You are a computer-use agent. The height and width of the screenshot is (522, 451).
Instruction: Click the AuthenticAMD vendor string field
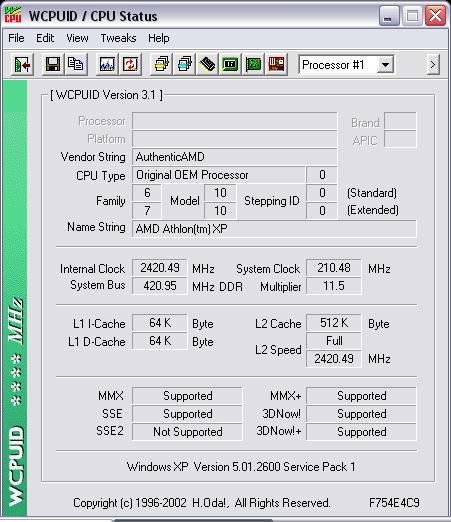[x=234, y=157]
